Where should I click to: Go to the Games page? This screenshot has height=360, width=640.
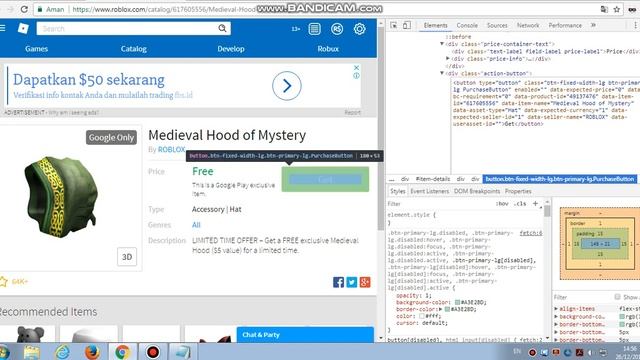pyautogui.click(x=36, y=49)
